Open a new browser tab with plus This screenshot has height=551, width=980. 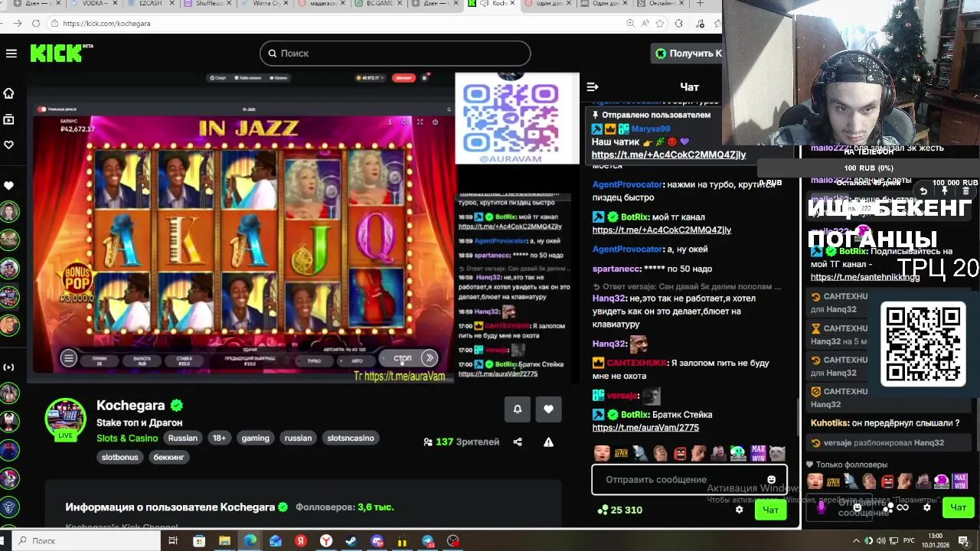pyautogui.click(x=700, y=4)
